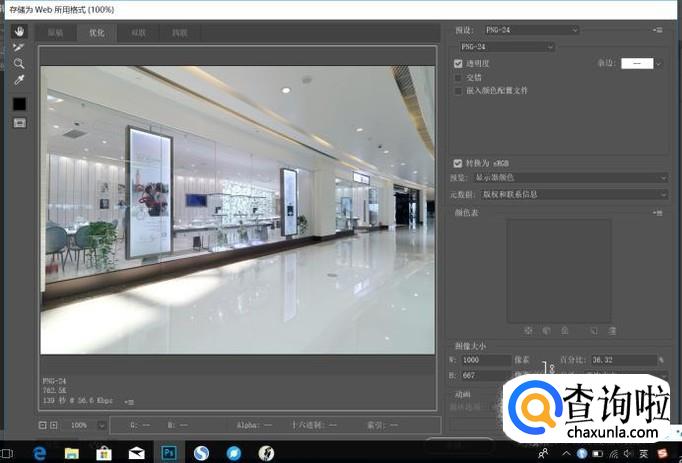Toggle slices visibility icon

pos(19,123)
